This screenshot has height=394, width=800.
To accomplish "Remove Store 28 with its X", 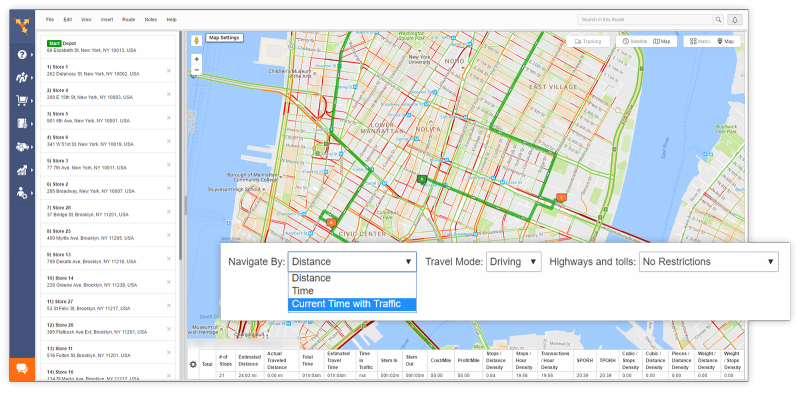I will (169, 212).
